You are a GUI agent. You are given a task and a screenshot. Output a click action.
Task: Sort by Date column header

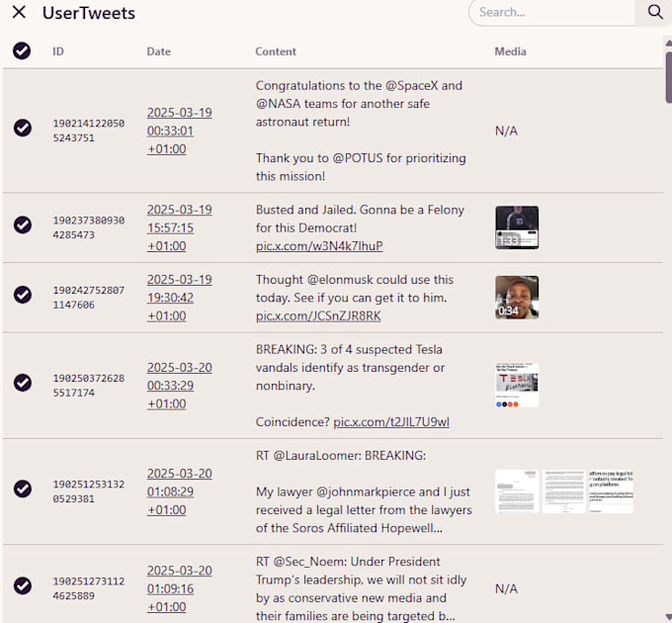click(x=158, y=51)
